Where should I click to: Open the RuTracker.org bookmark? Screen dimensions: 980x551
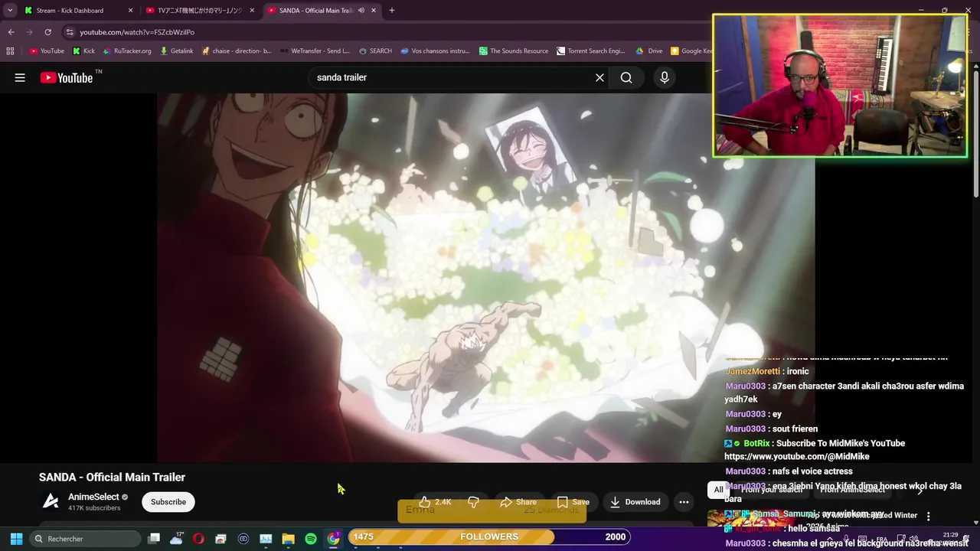[127, 51]
